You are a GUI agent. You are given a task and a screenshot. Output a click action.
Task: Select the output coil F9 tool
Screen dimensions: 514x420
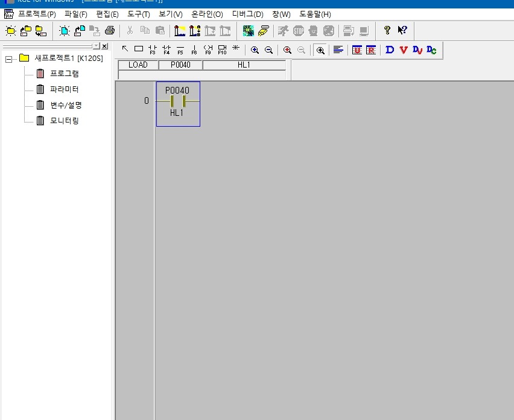(208, 50)
